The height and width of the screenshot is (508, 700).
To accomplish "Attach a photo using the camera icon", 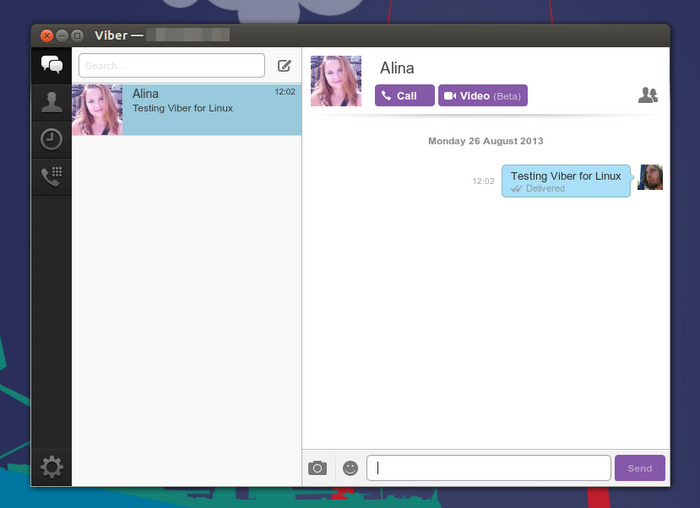I will tap(317, 468).
